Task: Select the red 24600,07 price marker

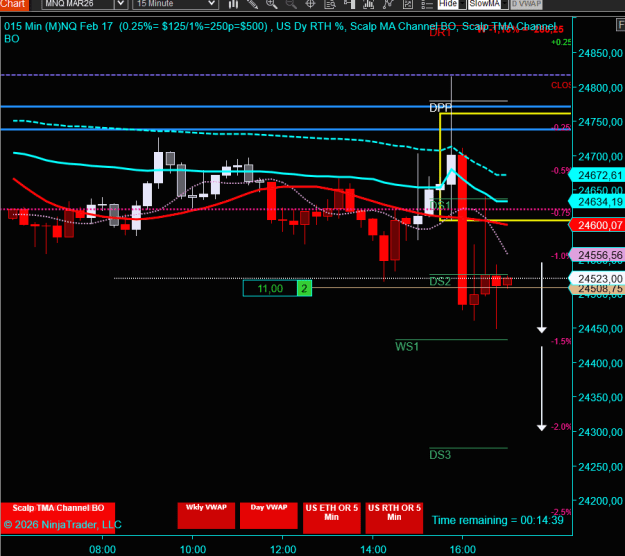Action: (597, 225)
